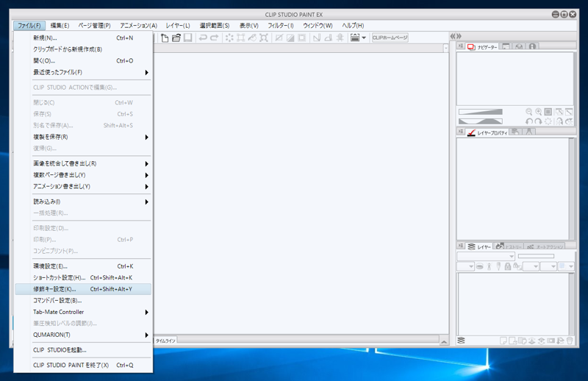Click the Navigator zoom in magnifier

click(x=539, y=112)
